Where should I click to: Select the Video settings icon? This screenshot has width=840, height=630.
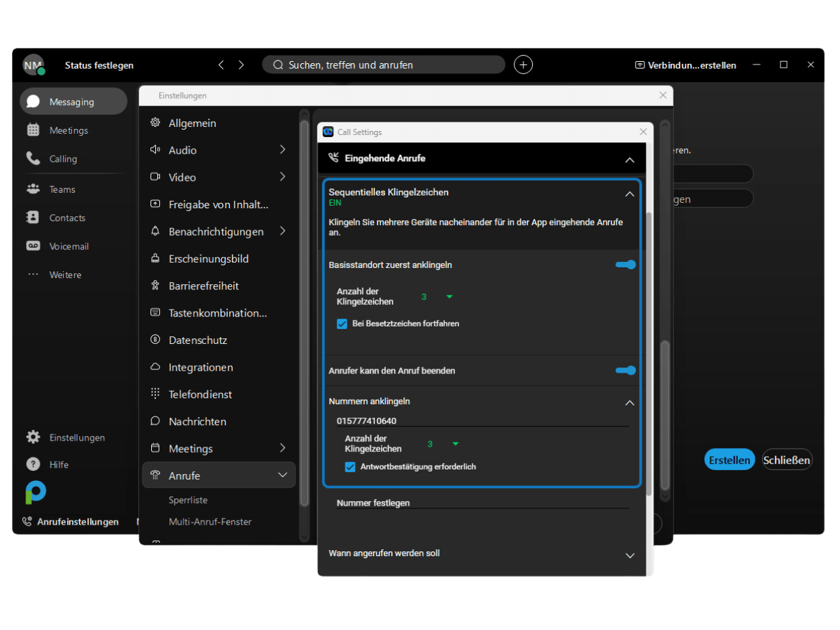155,177
